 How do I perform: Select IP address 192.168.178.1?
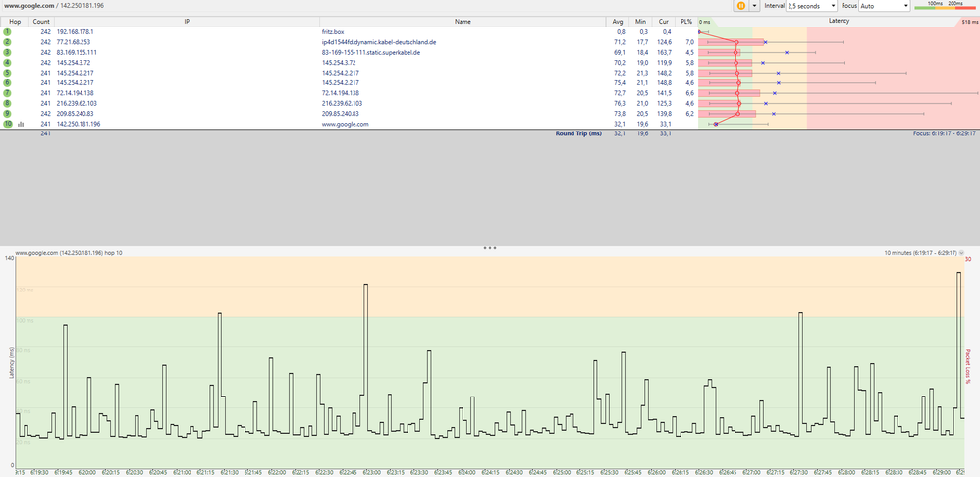point(75,31)
